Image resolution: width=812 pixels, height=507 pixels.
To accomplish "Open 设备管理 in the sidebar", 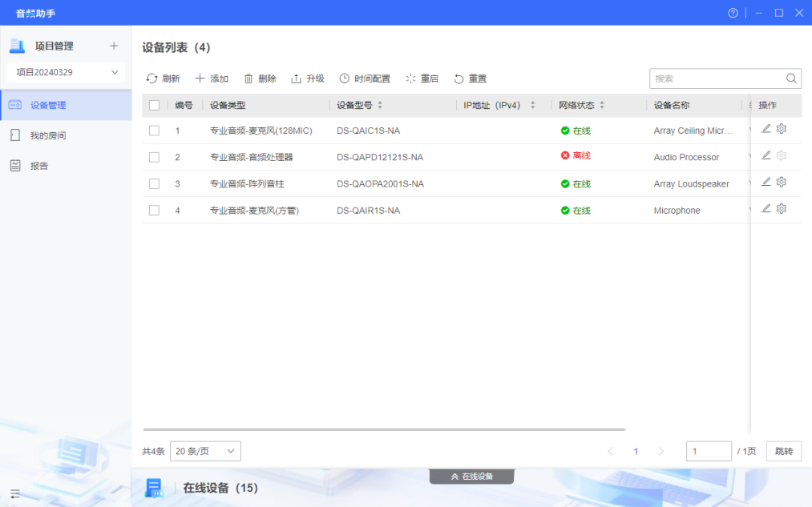I will click(66, 105).
